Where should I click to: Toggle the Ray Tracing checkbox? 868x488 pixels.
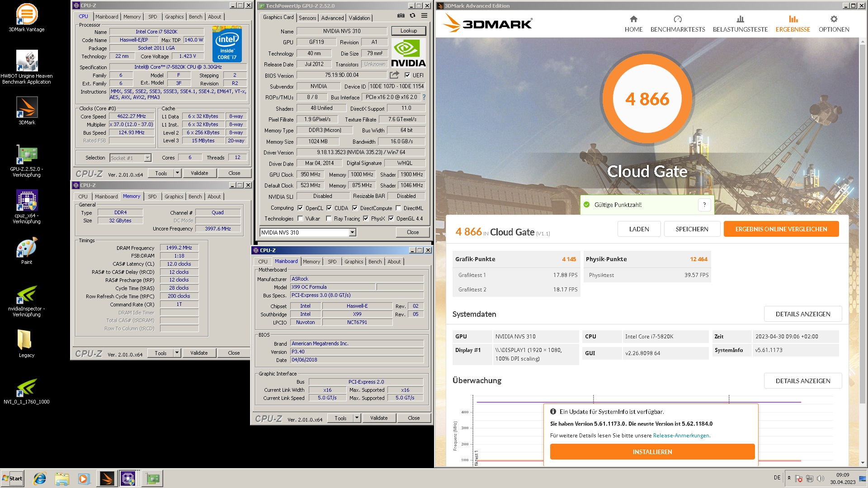329,219
